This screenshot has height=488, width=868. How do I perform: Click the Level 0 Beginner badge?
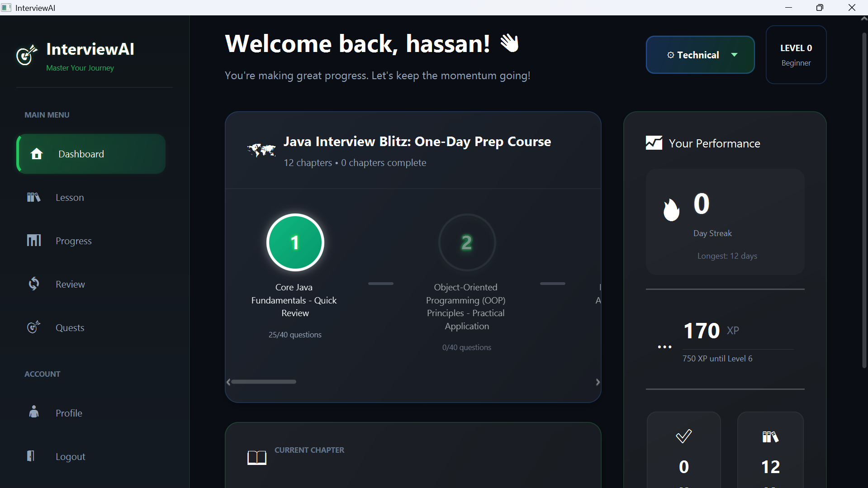pos(796,55)
